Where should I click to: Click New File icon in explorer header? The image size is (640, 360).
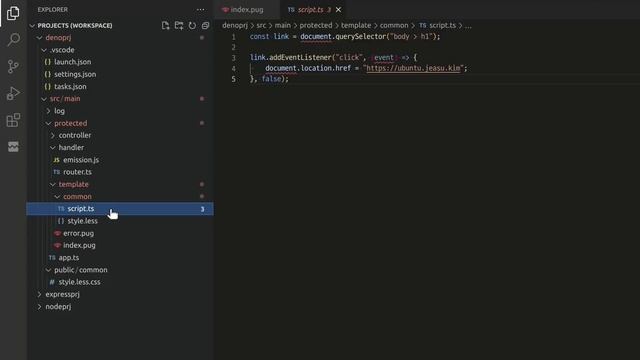pyautogui.click(x=165, y=25)
